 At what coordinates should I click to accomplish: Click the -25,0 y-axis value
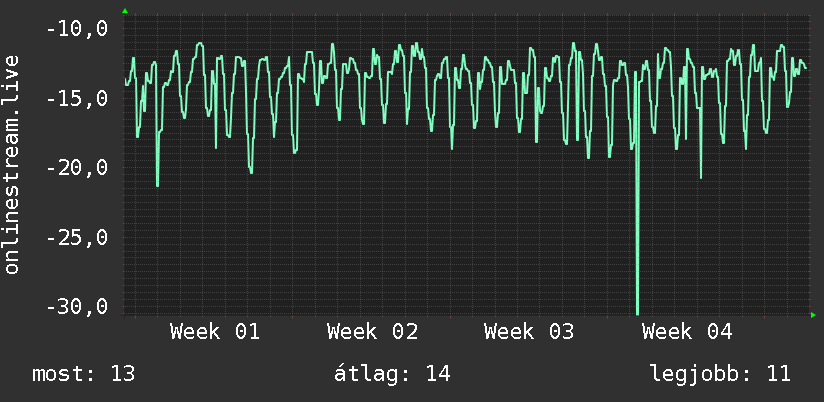pos(77,238)
